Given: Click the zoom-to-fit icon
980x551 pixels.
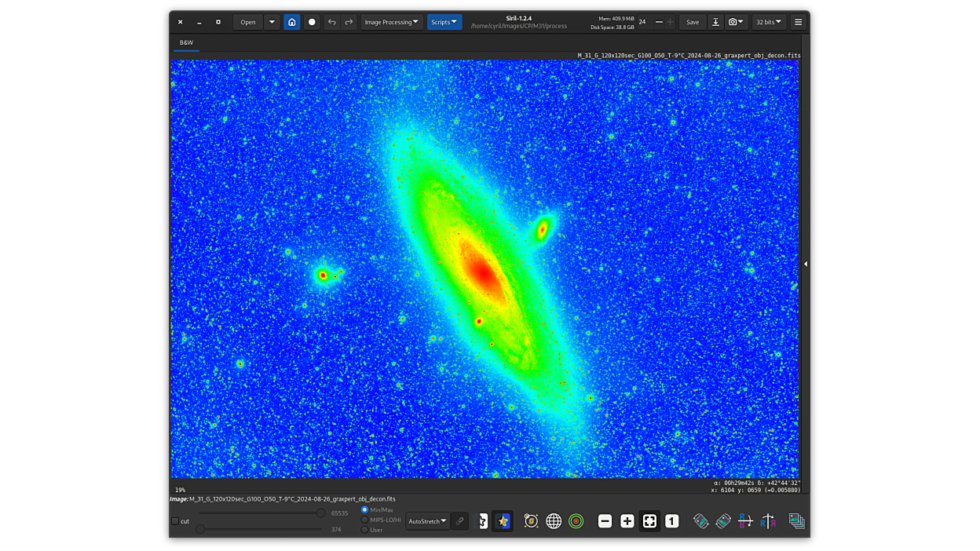Looking at the screenshot, I should 649,521.
